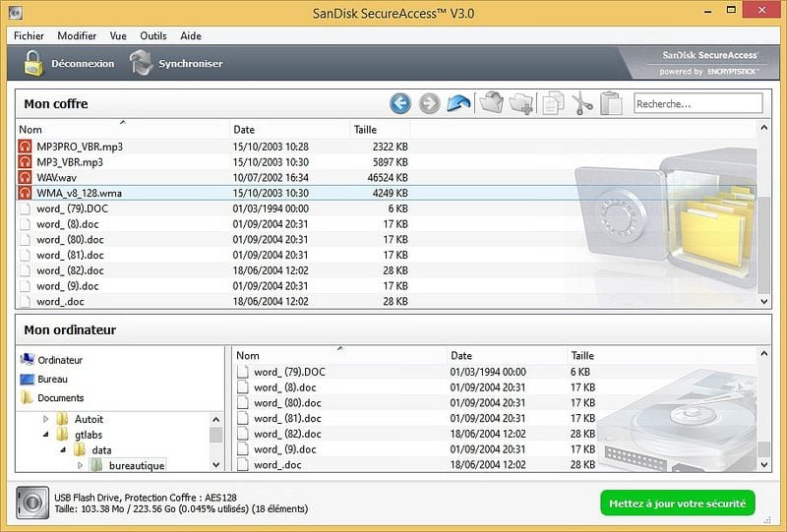This screenshot has width=787, height=532.
Task: Sort vault list by Nom column
Action: pos(122,129)
